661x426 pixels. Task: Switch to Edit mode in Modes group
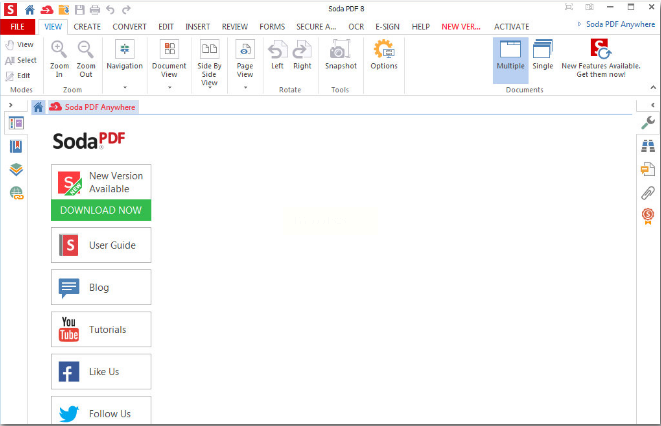pos(18,76)
